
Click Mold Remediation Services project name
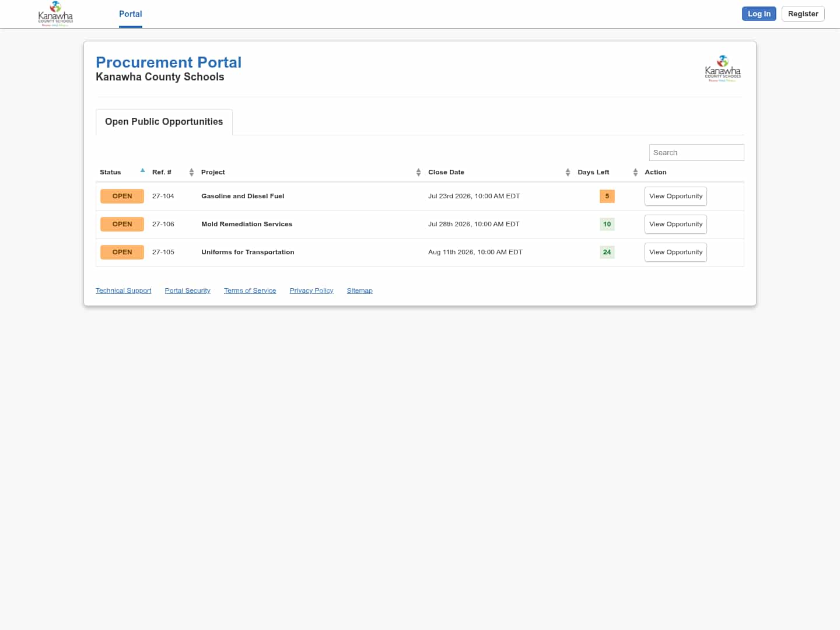point(247,224)
